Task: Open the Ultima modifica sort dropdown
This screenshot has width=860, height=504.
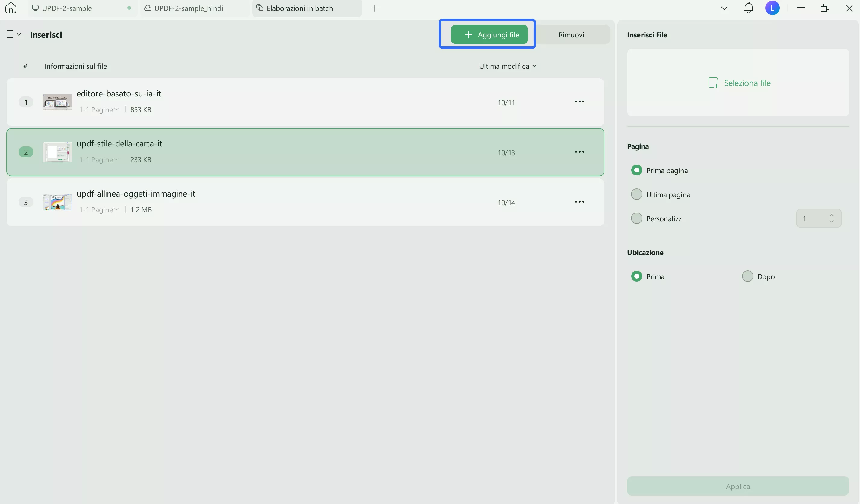Action: click(507, 66)
